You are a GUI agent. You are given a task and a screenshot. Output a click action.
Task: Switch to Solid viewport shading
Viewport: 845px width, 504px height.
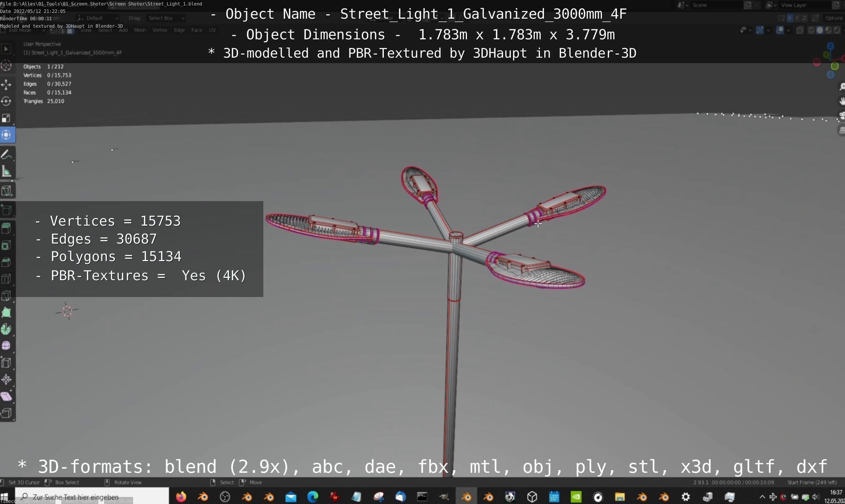pyautogui.click(x=820, y=30)
